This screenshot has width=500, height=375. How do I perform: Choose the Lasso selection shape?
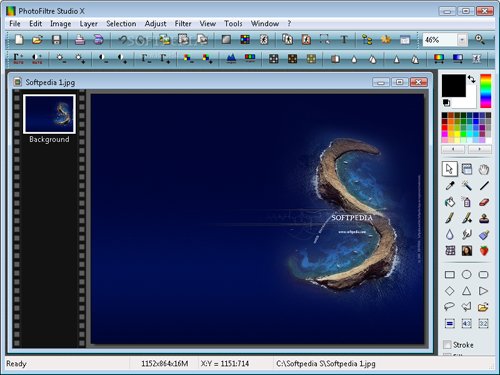click(x=450, y=306)
